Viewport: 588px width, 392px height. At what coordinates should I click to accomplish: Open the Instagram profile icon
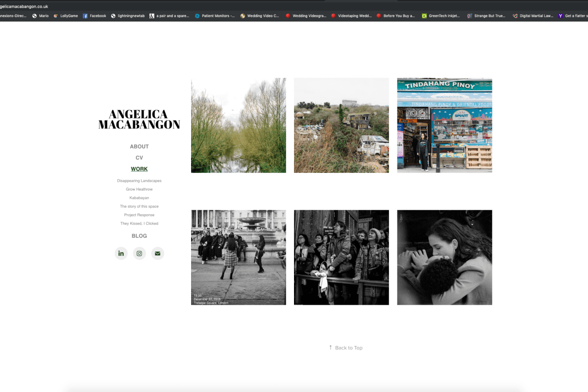[139, 253]
